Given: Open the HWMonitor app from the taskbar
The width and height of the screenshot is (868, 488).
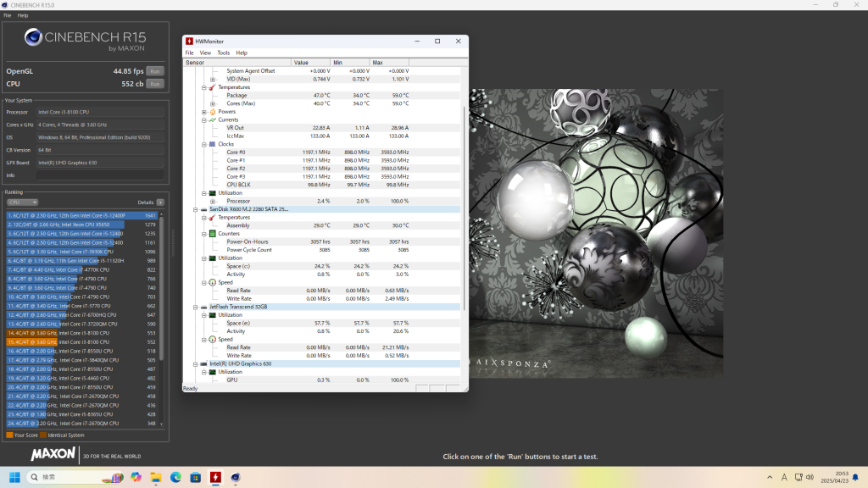Looking at the screenshot, I should point(215,478).
